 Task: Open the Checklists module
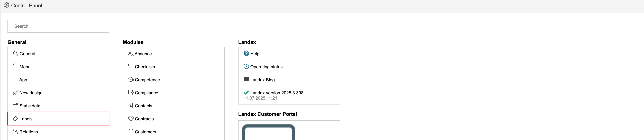[145, 67]
